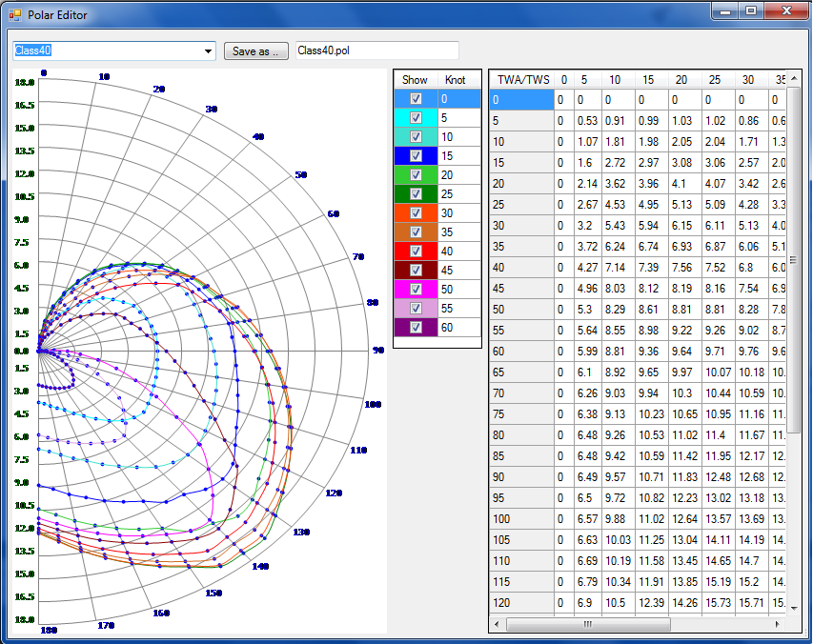Click the Show column header
The width and height of the screenshot is (813, 644).
click(x=415, y=80)
